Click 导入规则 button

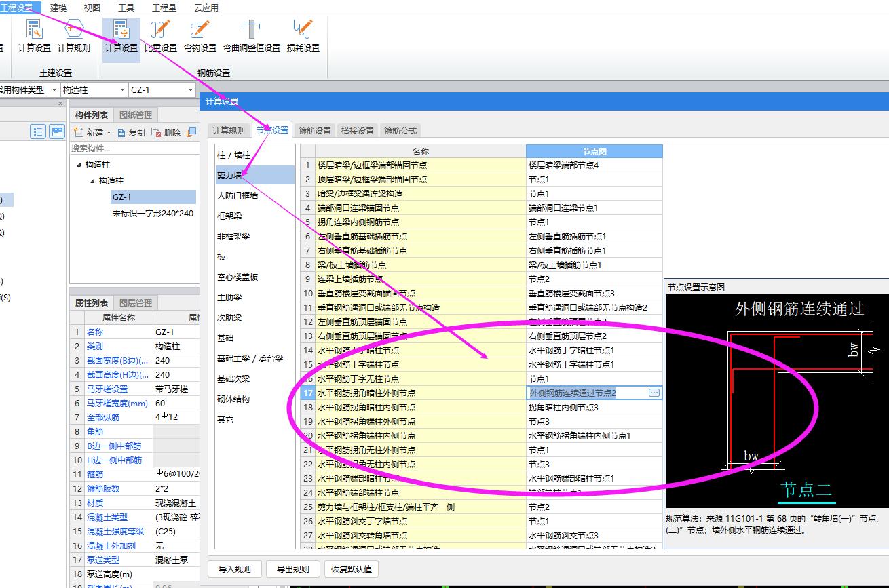point(235,569)
